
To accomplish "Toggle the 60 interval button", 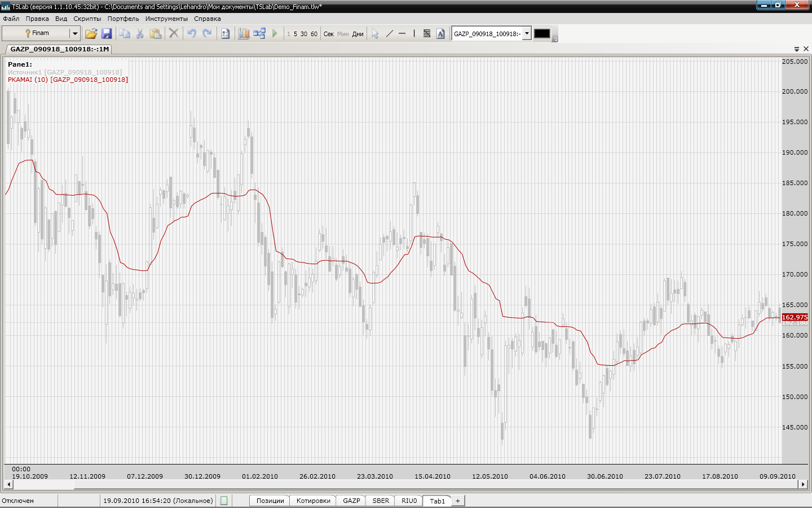I will click(x=314, y=34).
